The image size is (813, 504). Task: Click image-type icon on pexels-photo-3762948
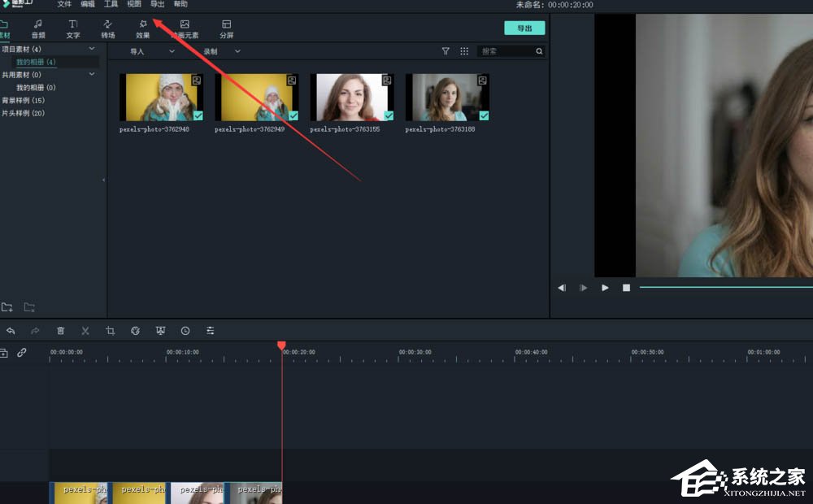pyautogui.click(x=197, y=80)
